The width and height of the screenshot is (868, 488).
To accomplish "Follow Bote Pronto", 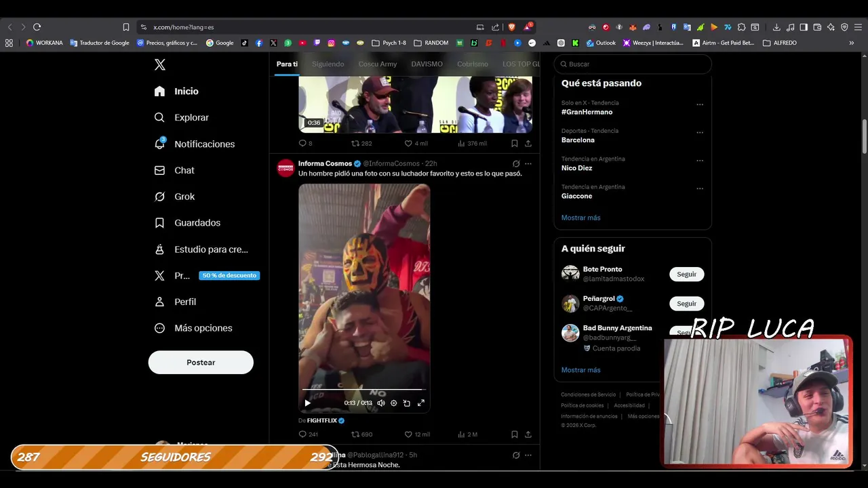I will point(686,274).
